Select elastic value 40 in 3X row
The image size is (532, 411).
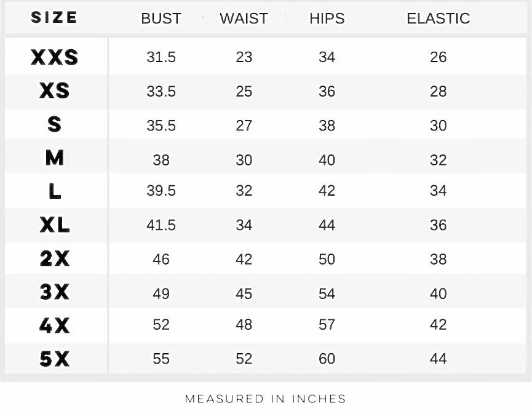point(438,293)
